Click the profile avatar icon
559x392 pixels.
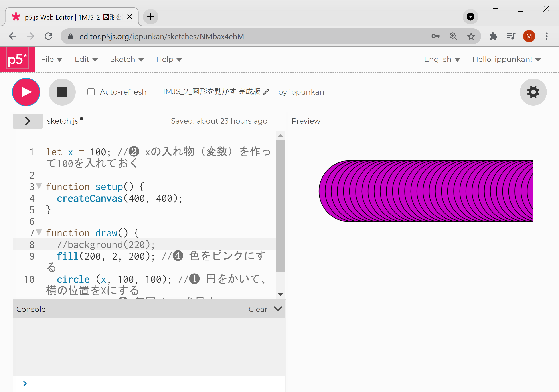coord(529,36)
